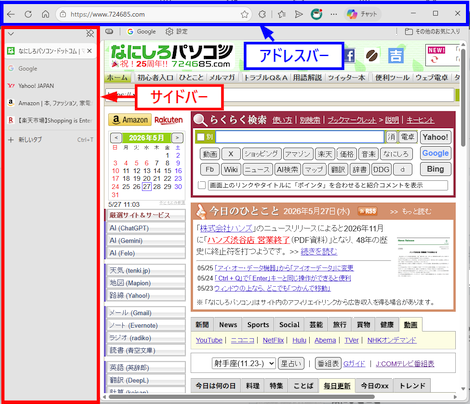Viewport: 470px width, 404px height.
Task: Open the 初心者入口 navigation item
Action: pyautogui.click(x=155, y=78)
